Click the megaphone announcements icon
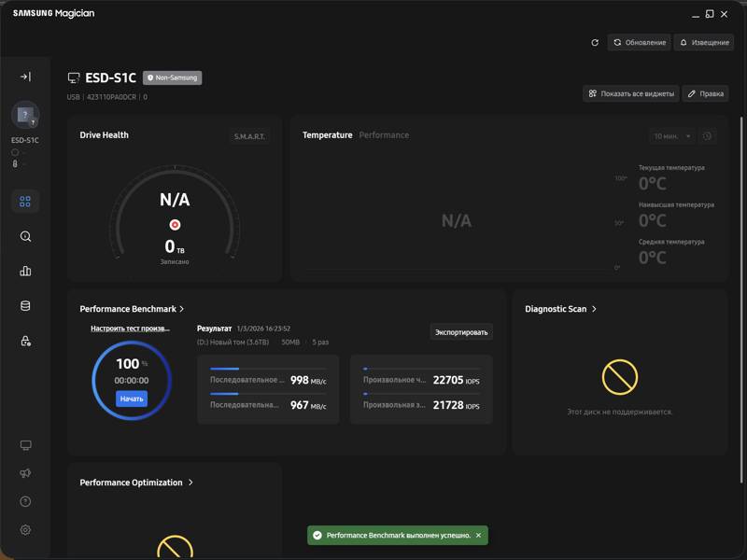This screenshot has height=560, width=747. pyautogui.click(x=25, y=474)
